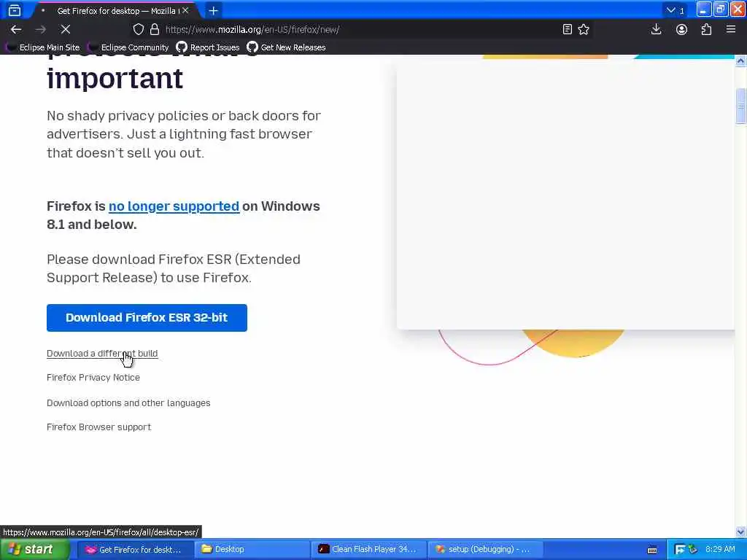Click the system tray clock 8:29 AM
Image resolution: width=747 pixels, height=560 pixels.
[720, 549]
